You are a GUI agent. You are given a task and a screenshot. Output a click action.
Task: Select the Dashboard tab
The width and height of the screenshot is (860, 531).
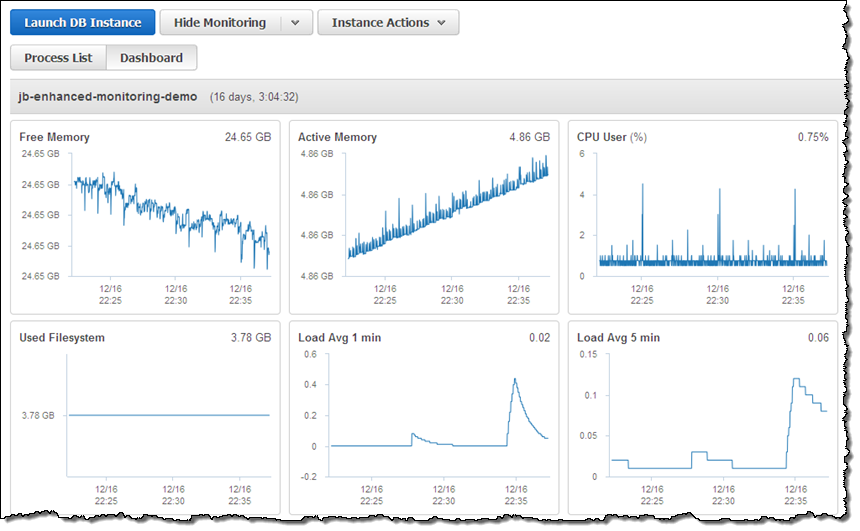pyautogui.click(x=151, y=58)
